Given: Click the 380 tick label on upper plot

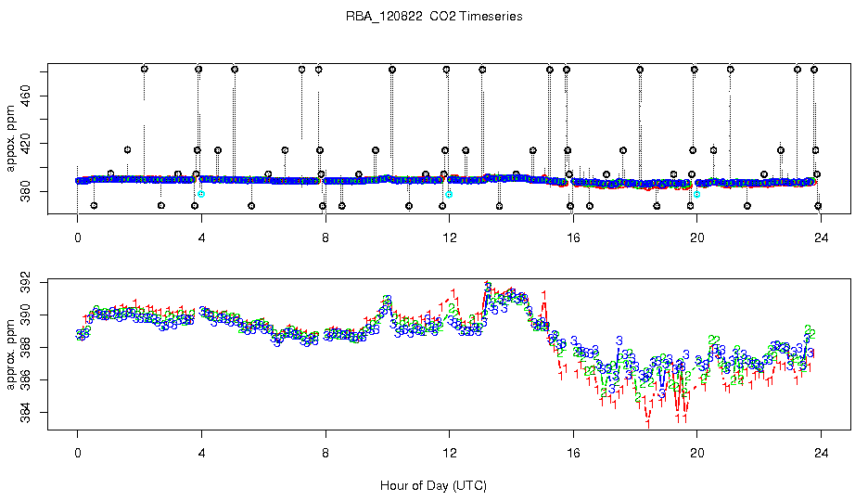Looking at the screenshot, I should click(x=25, y=191).
